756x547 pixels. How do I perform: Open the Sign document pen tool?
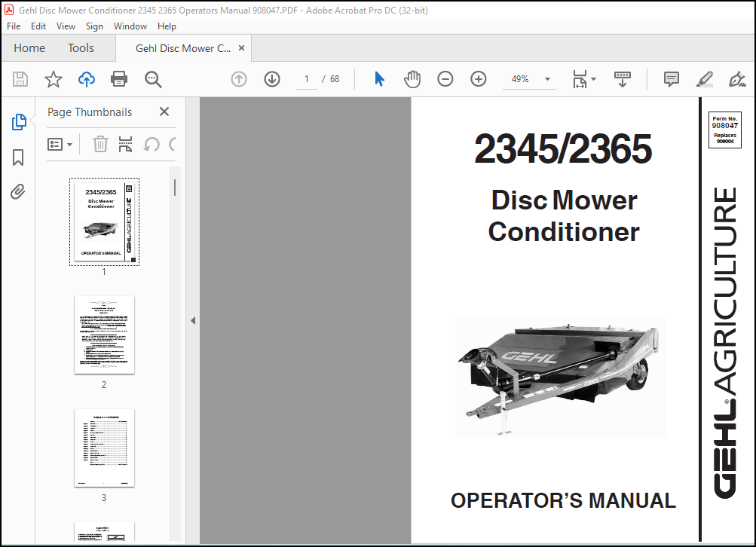(737, 79)
